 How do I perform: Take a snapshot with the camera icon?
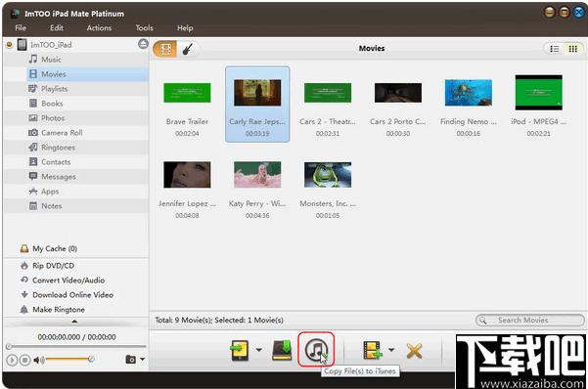pos(130,360)
